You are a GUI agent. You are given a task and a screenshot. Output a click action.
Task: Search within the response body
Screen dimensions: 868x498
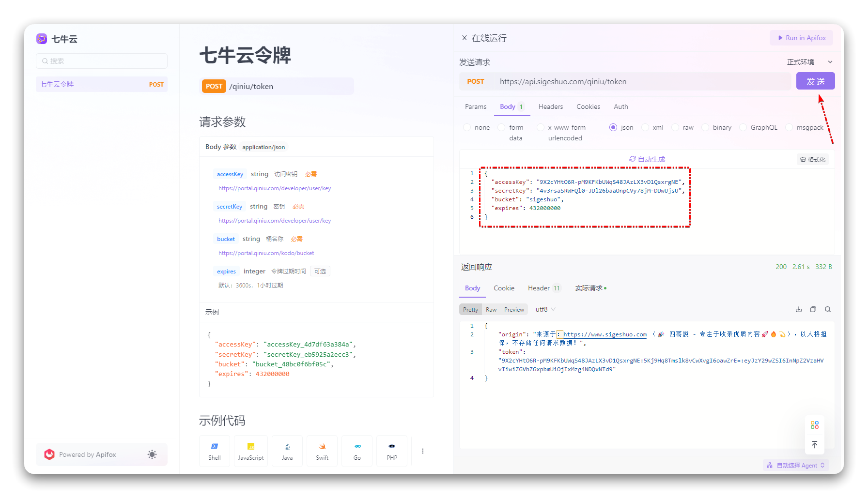pos(828,309)
